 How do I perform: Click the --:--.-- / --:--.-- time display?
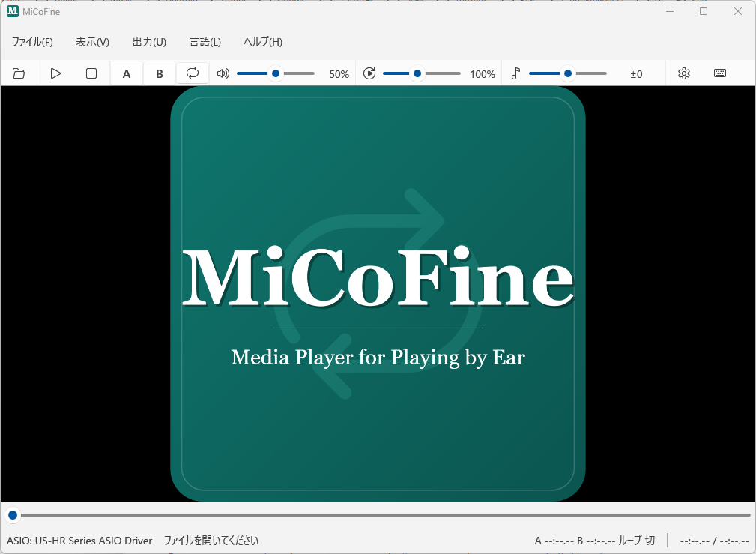click(x=714, y=541)
